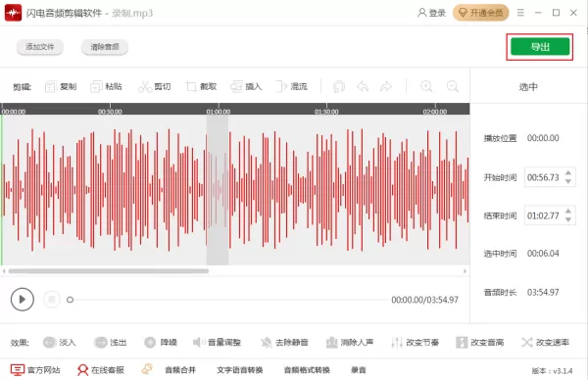The height and width of the screenshot is (380, 588).
Task: Click the flame icon in bottom bar
Action: coord(147,369)
